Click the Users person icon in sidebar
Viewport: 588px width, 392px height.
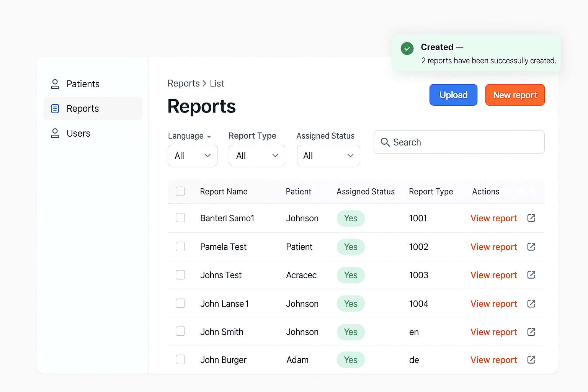pyautogui.click(x=55, y=133)
